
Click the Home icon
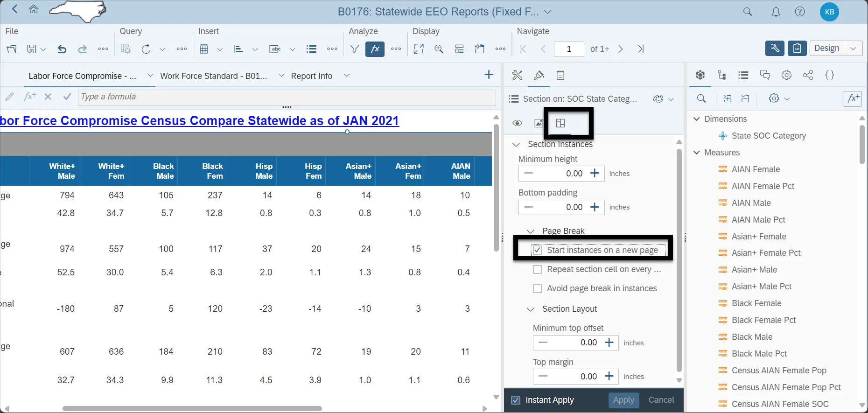34,9
